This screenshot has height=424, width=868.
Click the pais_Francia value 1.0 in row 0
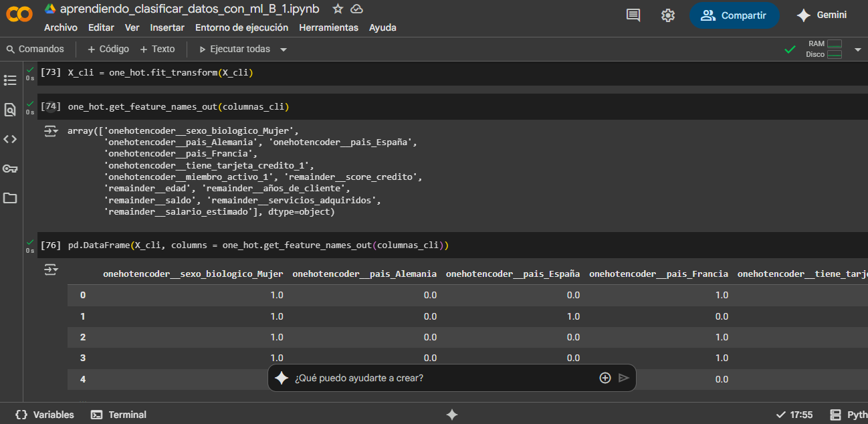click(x=722, y=295)
